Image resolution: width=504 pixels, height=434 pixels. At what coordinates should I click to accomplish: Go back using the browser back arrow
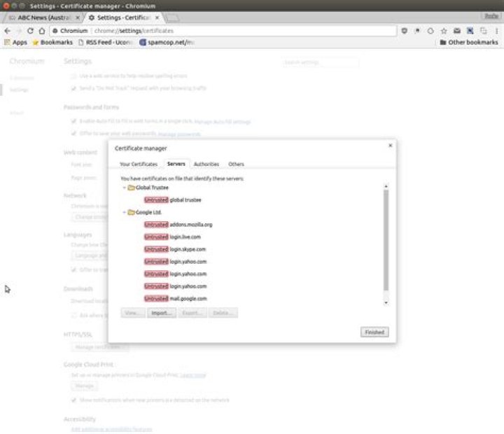coord(8,31)
